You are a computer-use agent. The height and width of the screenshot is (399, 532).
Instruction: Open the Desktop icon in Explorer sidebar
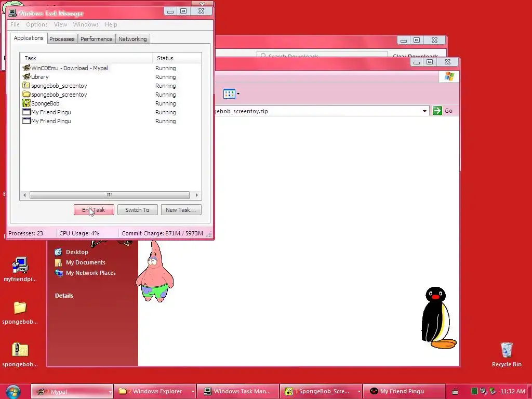click(58, 252)
